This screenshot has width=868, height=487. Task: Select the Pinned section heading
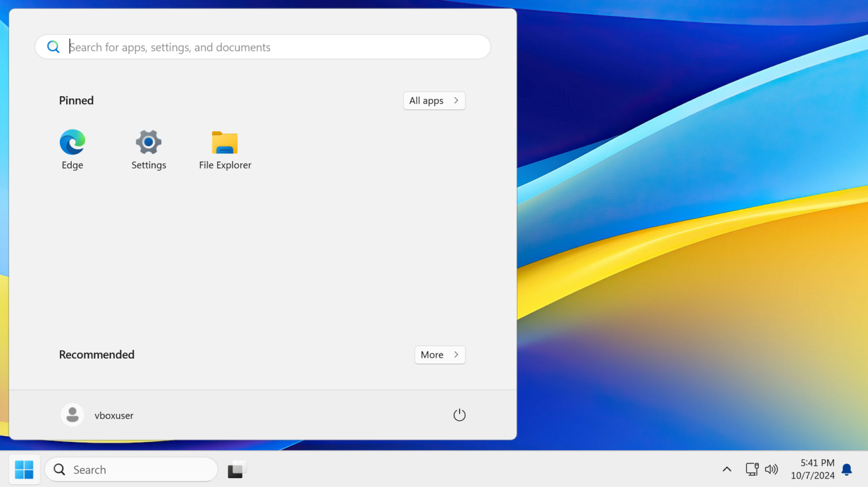click(76, 100)
